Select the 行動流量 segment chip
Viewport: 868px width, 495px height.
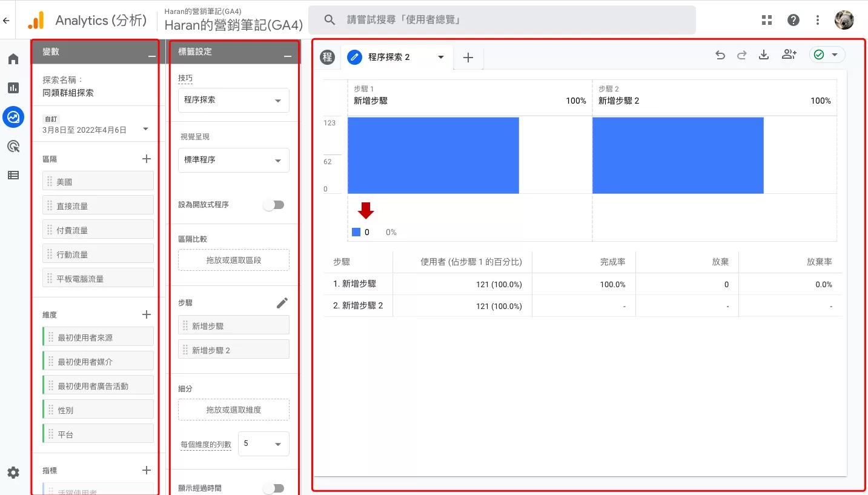point(98,254)
